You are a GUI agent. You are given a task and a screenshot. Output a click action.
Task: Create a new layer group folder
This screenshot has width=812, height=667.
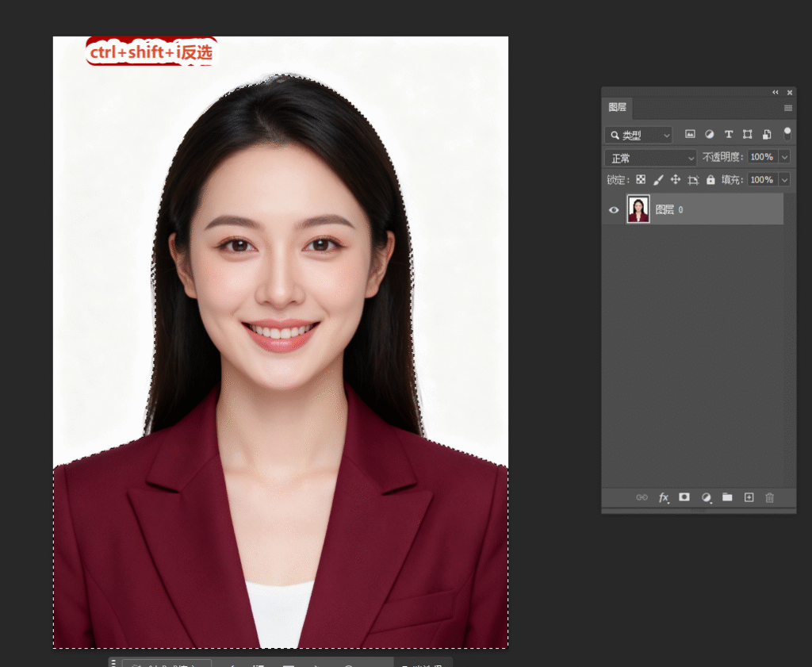coord(727,497)
